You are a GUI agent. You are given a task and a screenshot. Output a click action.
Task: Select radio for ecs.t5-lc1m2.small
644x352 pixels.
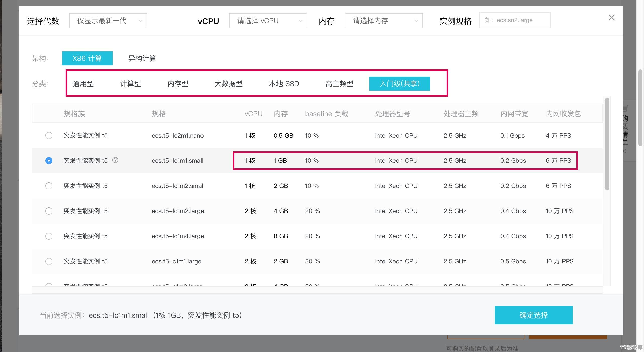[x=49, y=186]
